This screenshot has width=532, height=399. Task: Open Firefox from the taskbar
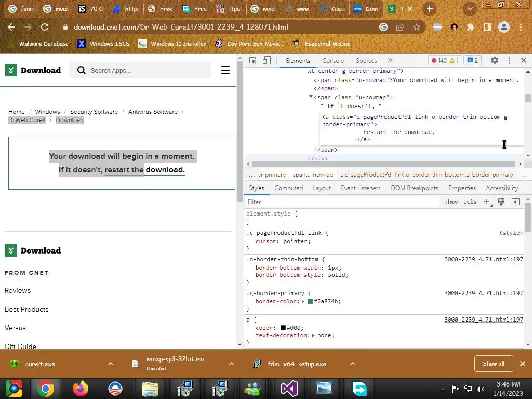pos(81,389)
